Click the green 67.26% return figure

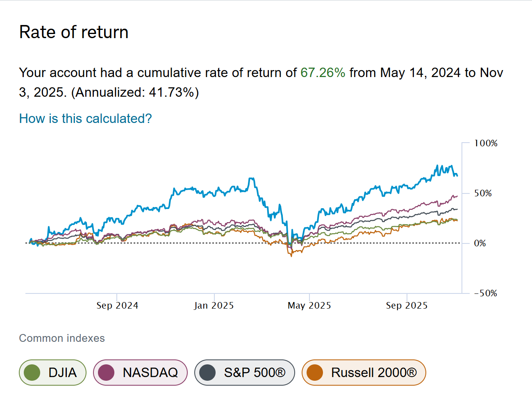(322, 73)
